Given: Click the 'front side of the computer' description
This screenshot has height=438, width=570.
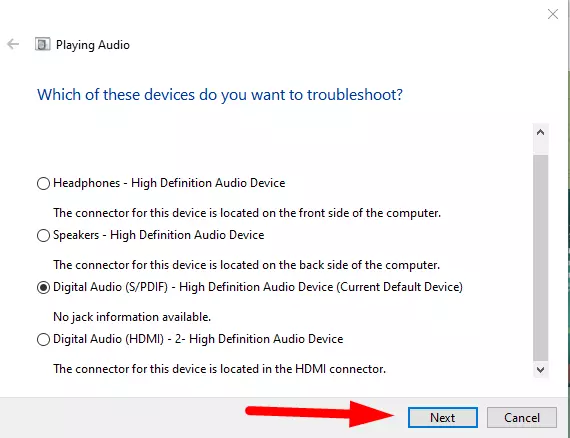Looking at the screenshot, I should click(x=247, y=213).
